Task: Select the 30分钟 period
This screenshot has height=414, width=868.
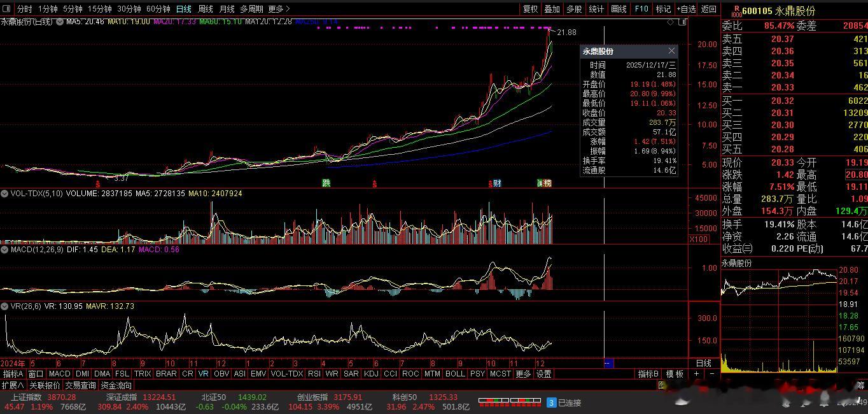Action: coord(129,9)
